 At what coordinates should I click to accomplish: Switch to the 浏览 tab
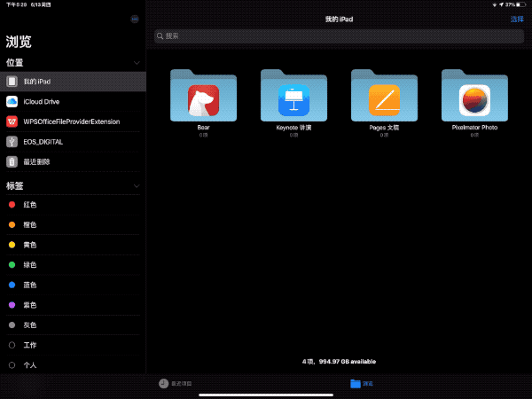click(x=362, y=383)
